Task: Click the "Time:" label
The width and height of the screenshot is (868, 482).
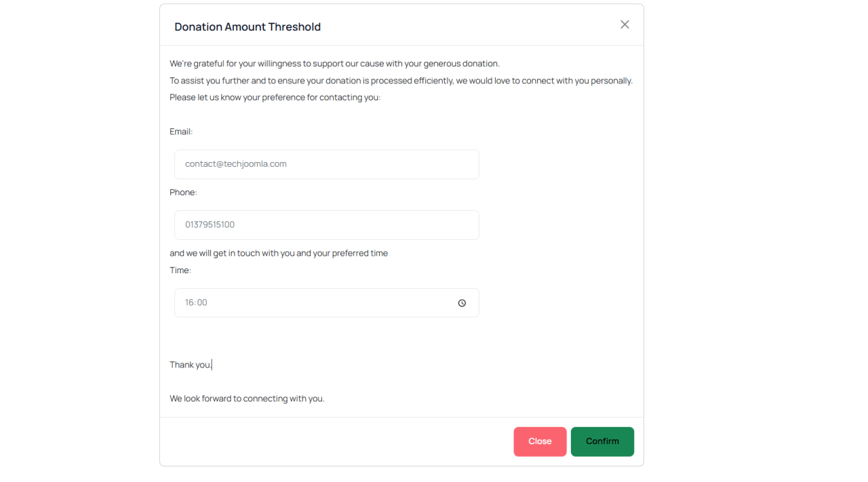Action: tap(180, 270)
